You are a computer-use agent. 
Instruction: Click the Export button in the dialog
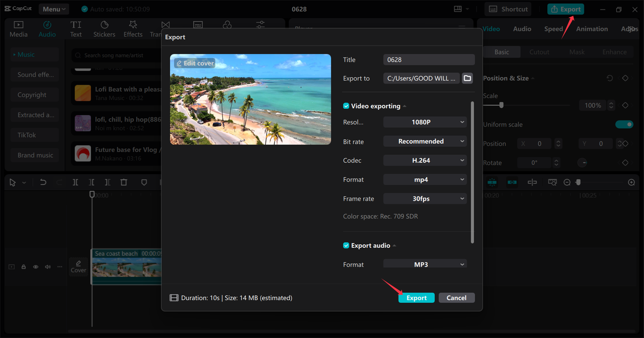point(417,298)
